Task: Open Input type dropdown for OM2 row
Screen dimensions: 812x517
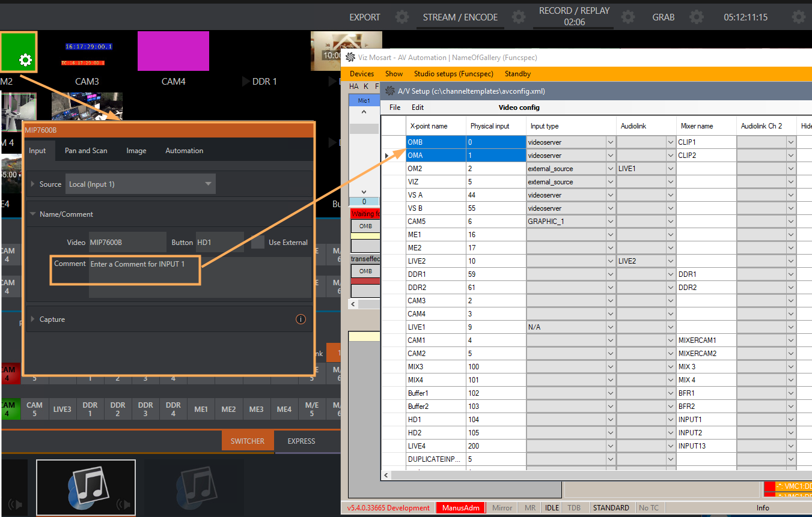Action: tap(610, 169)
